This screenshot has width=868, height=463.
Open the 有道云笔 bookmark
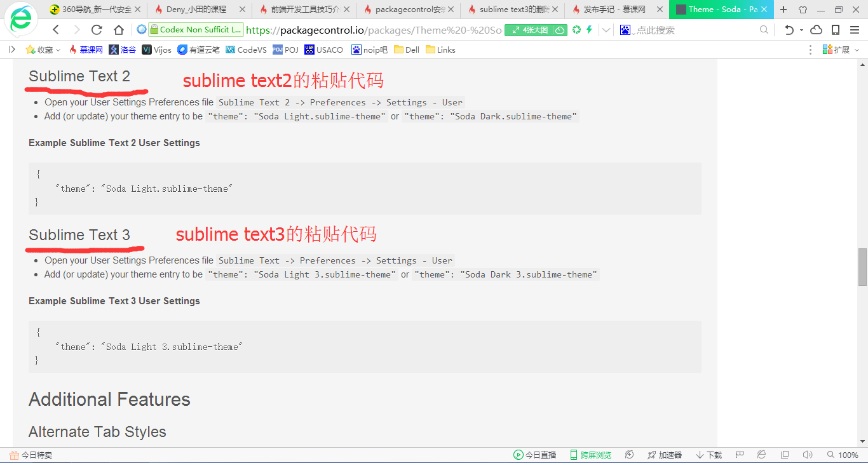coord(198,50)
